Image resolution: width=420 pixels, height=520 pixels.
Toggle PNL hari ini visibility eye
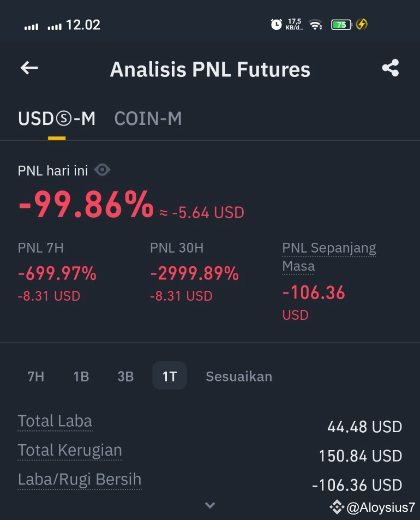tap(102, 170)
